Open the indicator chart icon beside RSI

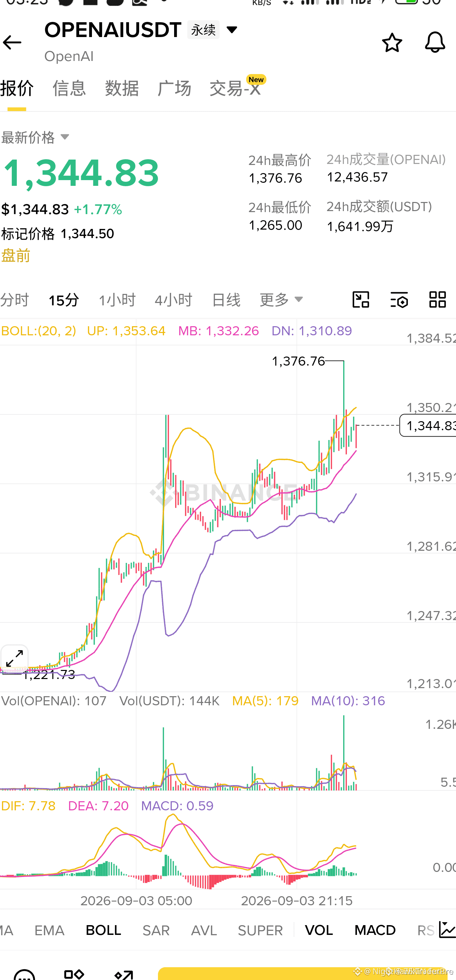447,930
